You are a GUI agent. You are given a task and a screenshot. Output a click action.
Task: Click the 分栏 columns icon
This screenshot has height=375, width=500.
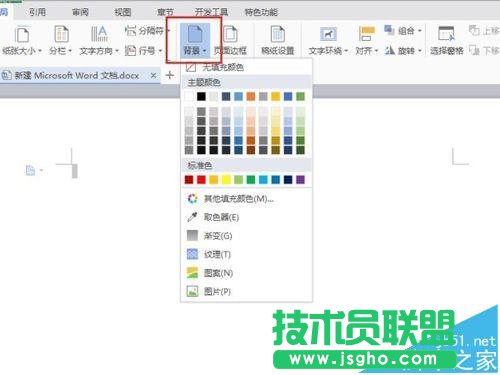[61, 35]
